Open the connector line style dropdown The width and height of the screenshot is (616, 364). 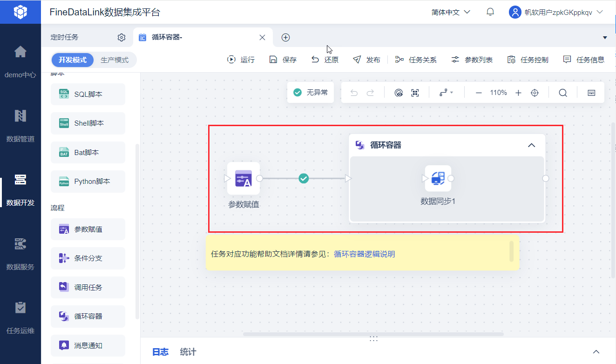(446, 93)
